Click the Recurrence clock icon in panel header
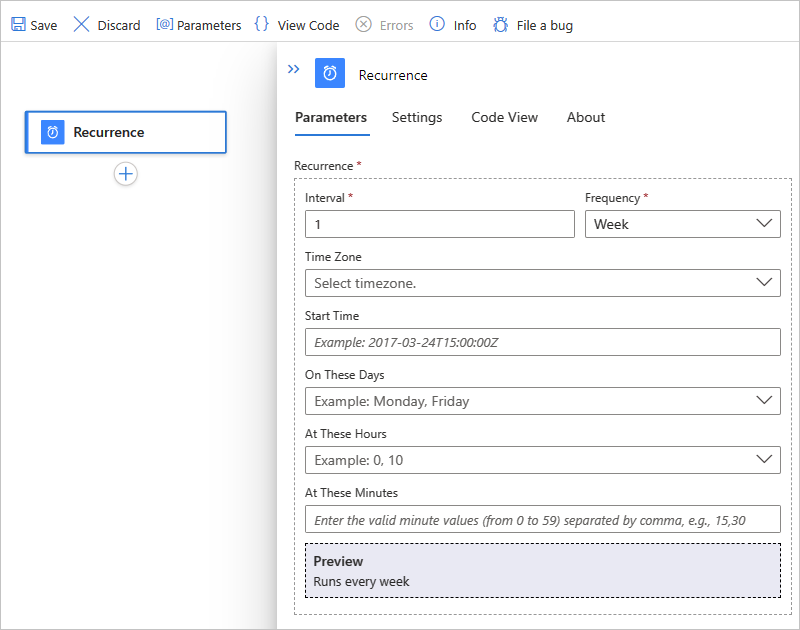Viewport: 800px width, 630px height. coord(330,74)
